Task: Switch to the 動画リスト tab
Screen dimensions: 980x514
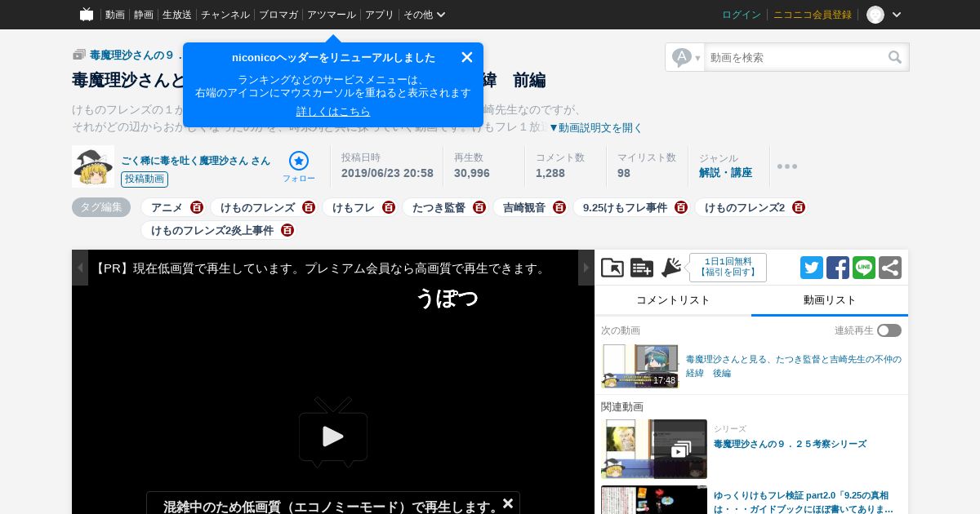Action: pyautogui.click(x=830, y=300)
